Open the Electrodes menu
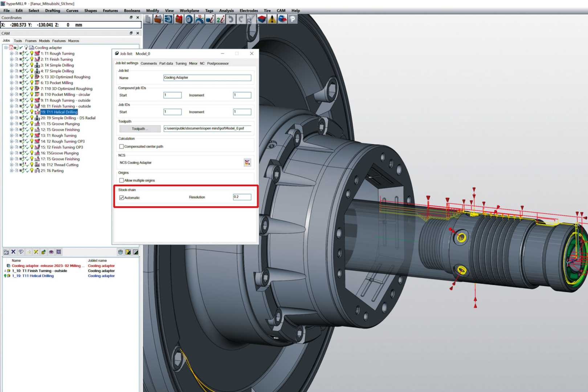The width and height of the screenshot is (588, 392). click(x=248, y=11)
